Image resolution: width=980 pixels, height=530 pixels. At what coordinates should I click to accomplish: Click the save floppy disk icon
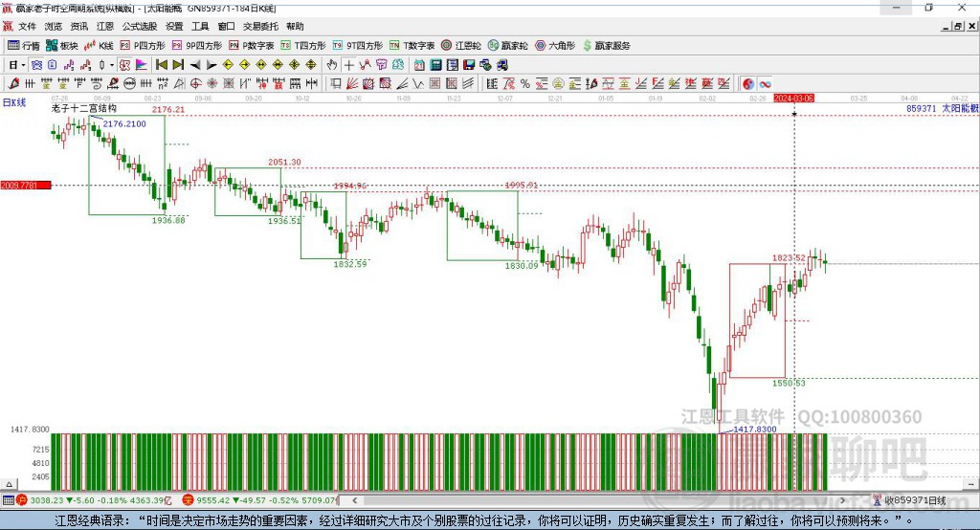[469, 65]
